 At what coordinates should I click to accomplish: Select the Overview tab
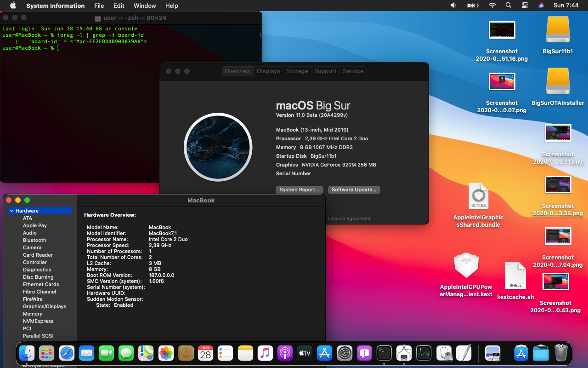click(x=237, y=71)
